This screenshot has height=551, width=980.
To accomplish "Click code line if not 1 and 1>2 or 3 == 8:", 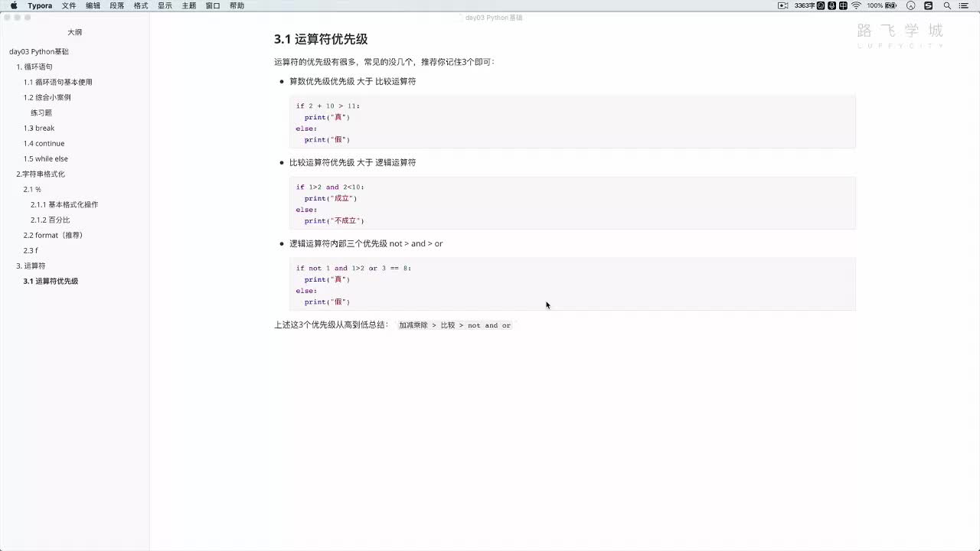I will point(354,268).
